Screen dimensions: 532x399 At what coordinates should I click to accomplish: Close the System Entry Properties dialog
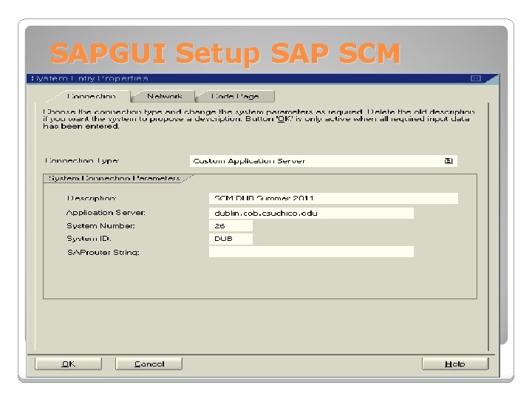(476, 78)
